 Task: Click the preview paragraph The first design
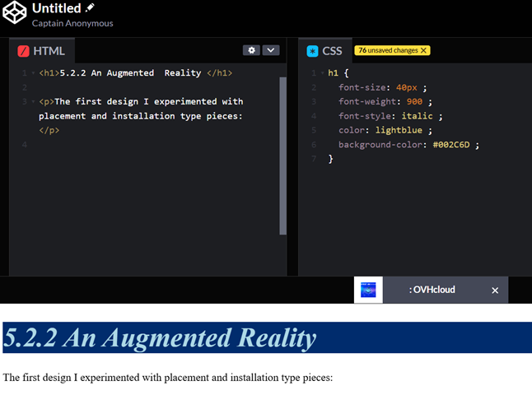pos(168,378)
